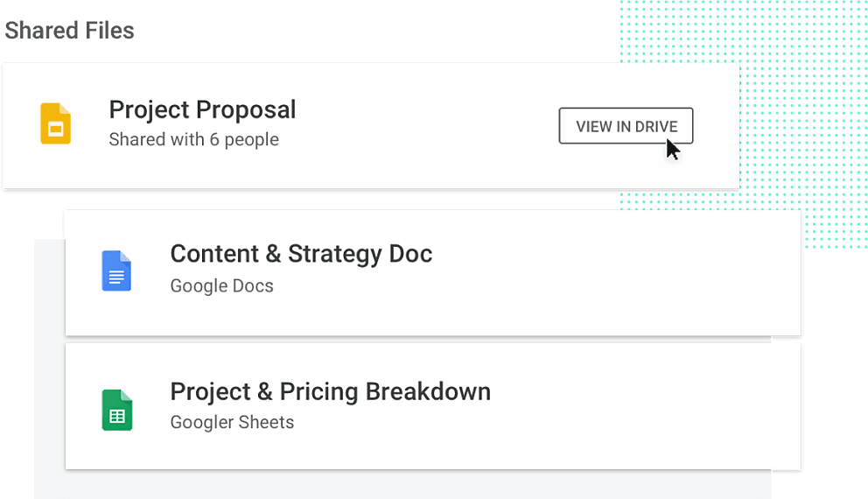Click the 'Shared with 6 people' text
This screenshot has height=499, width=868.
(193, 139)
